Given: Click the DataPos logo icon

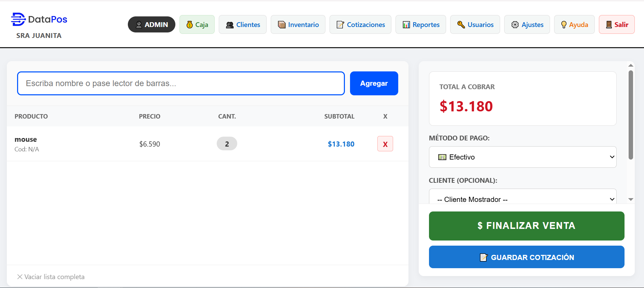Looking at the screenshot, I should [x=18, y=19].
